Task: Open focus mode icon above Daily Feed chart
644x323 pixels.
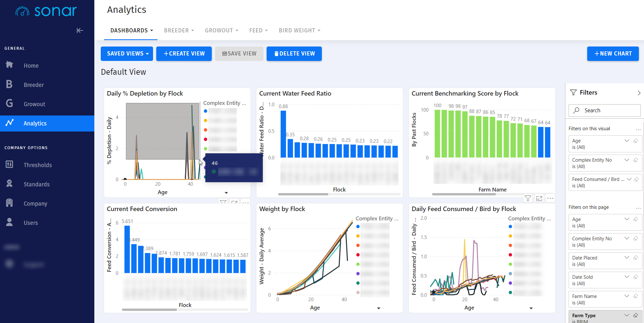Action: [x=539, y=198]
